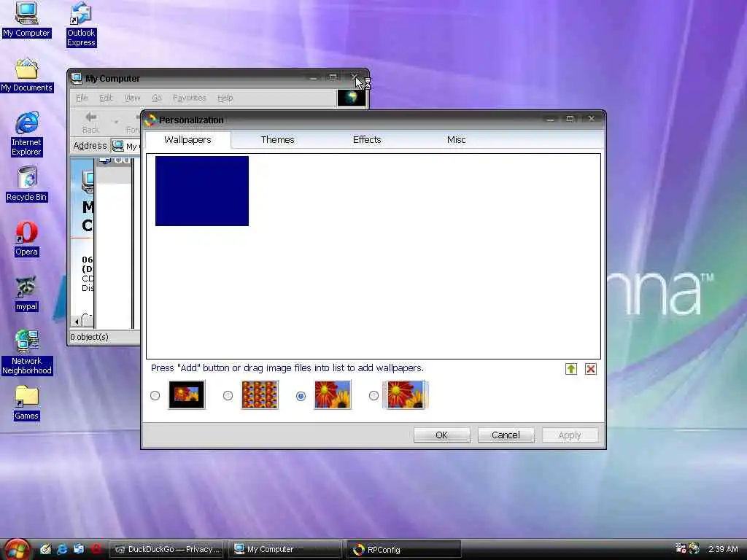Click the left scroll arrow in My Computer

pyautogui.click(x=77, y=322)
